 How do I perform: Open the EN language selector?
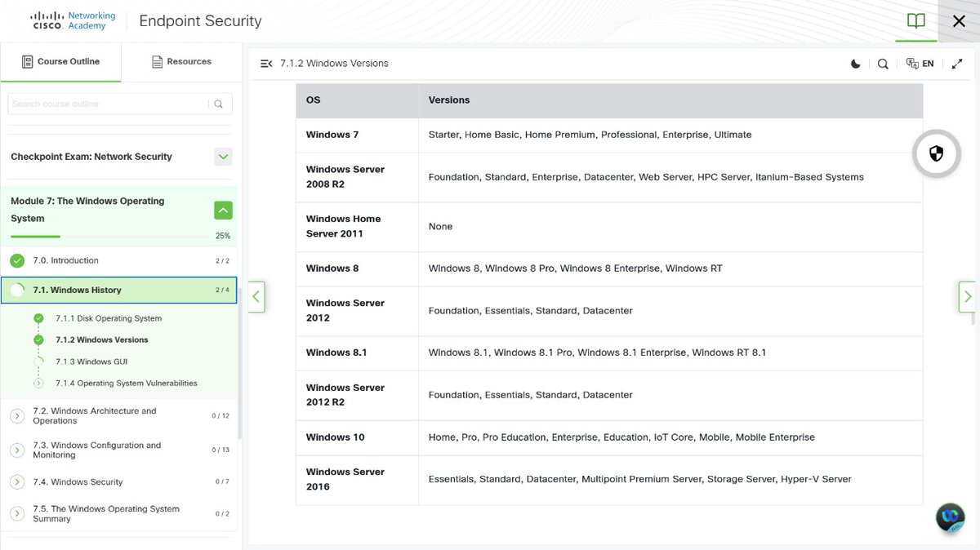(920, 64)
